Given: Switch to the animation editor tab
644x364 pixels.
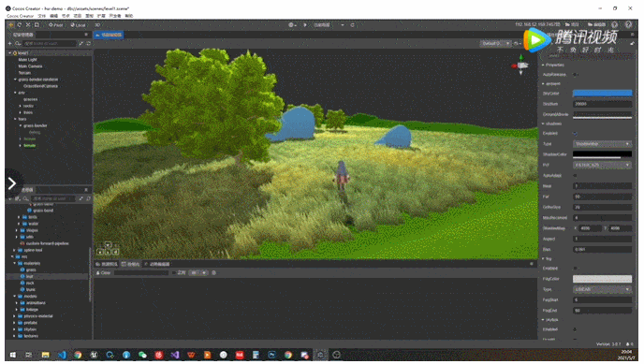Looking at the screenshot, I should [x=158, y=264].
